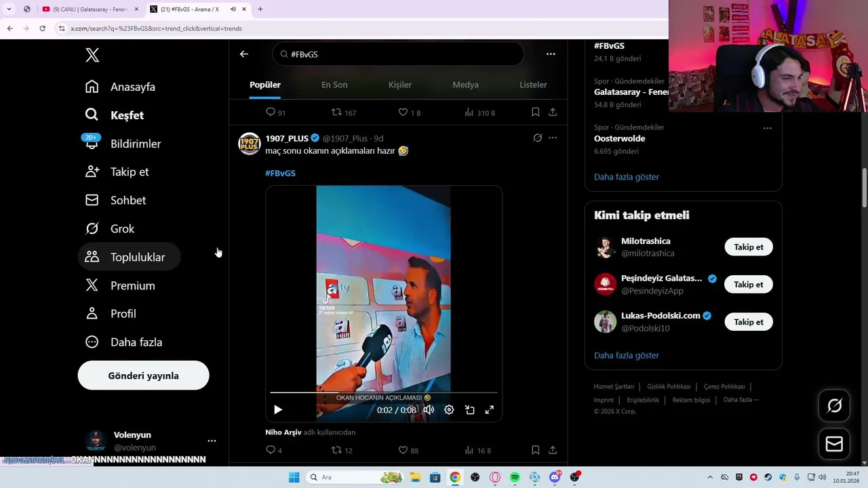Screen dimensions: 868x488
Task: Open video settings gear
Action: [449, 410]
